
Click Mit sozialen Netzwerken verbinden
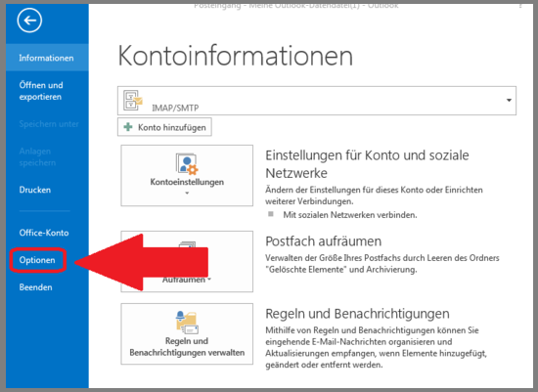click(x=350, y=215)
